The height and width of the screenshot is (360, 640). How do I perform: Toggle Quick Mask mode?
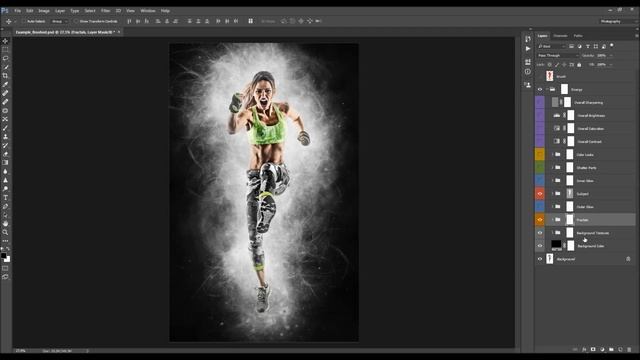tap(5, 268)
